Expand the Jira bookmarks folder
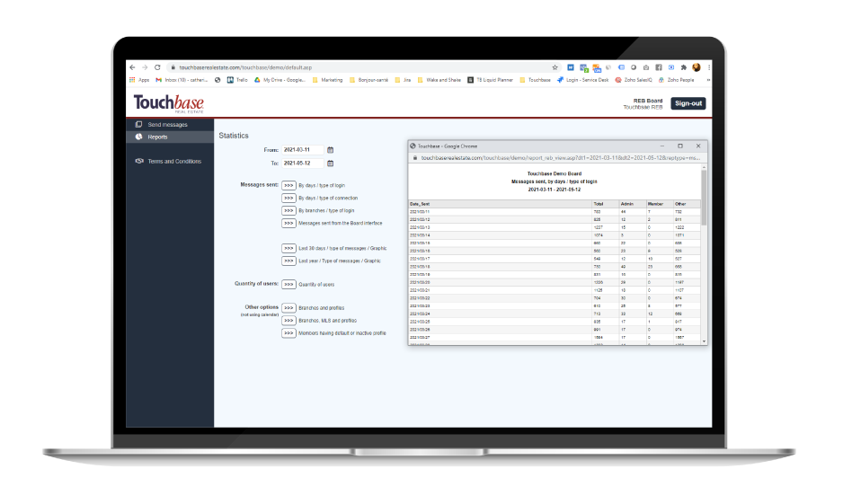 coord(403,80)
